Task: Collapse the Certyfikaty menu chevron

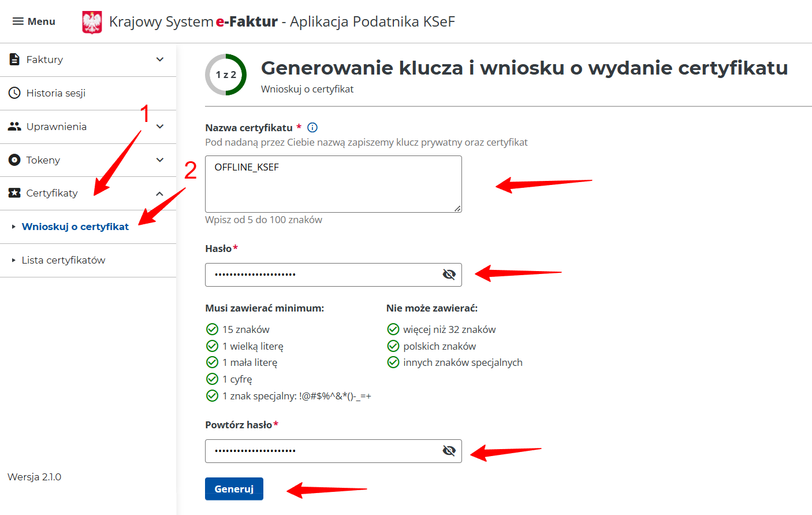Action: 160,194
